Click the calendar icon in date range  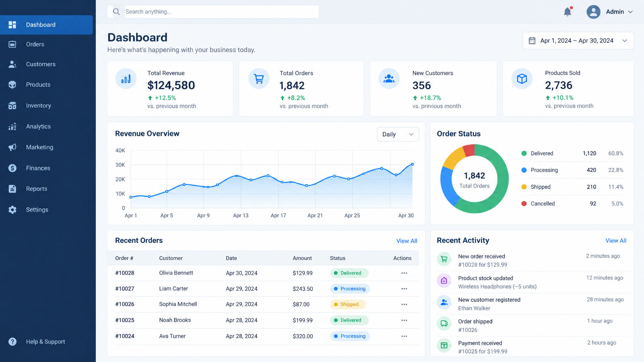[x=532, y=41]
